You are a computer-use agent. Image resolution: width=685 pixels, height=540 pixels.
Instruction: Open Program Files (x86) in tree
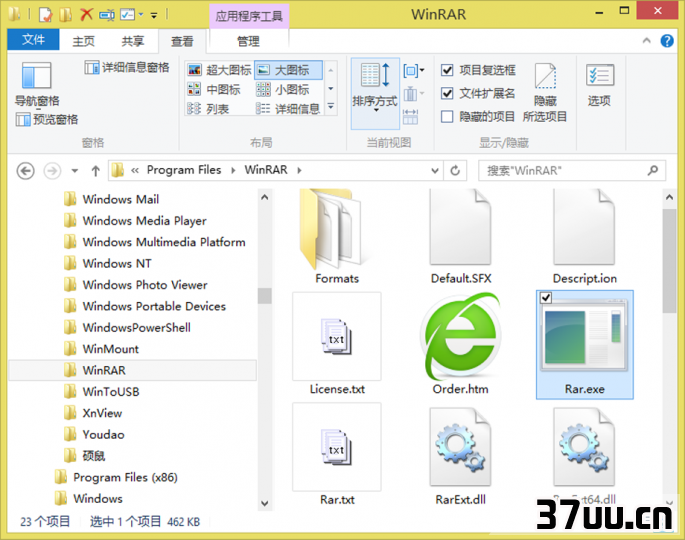[116, 477]
